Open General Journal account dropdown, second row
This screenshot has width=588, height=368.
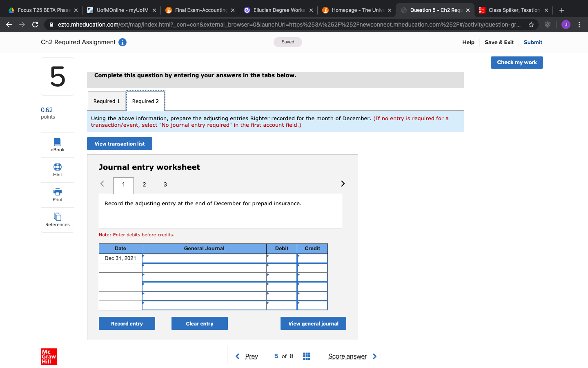pyautogui.click(x=204, y=268)
